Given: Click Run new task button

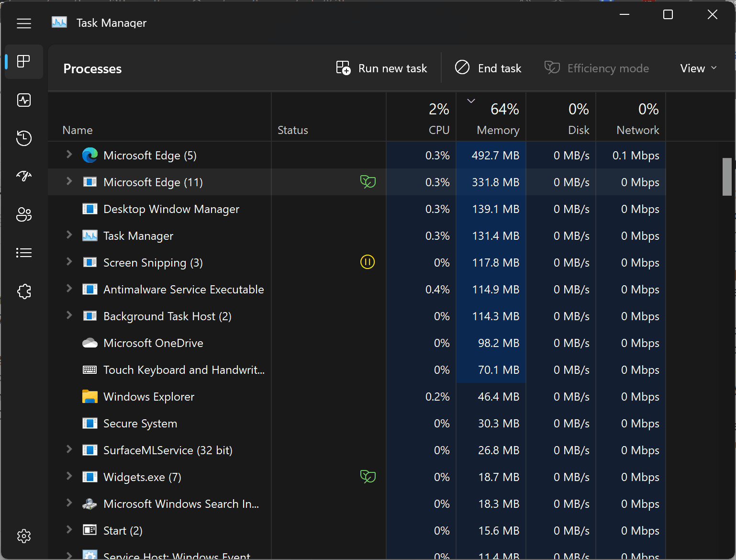Looking at the screenshot, I should click(x=381, y=68).
